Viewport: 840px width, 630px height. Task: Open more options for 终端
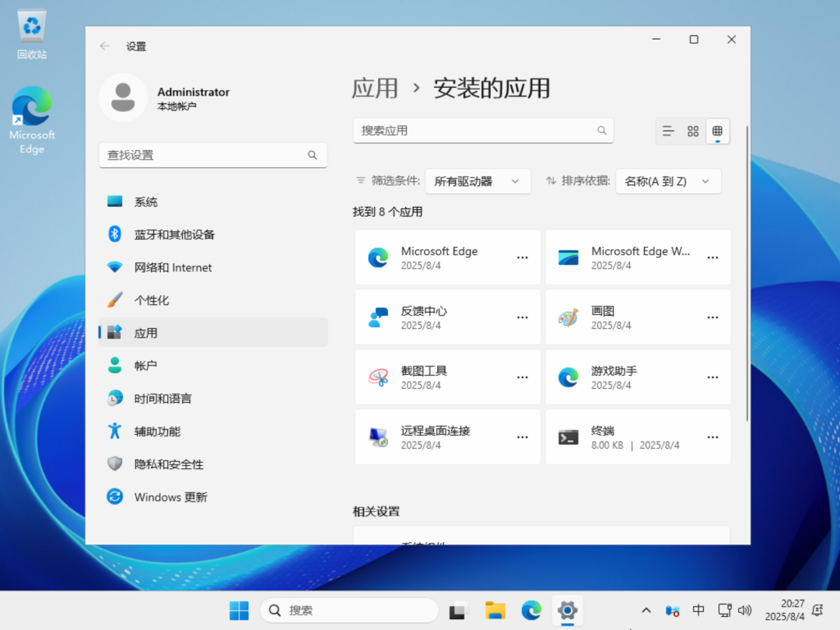coord(712,438)
